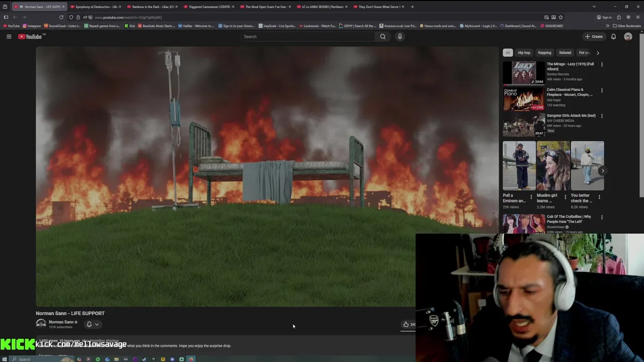Click the Create button
Screen dimensions: 644x362
pyautogui.click(x=594, y=37)
